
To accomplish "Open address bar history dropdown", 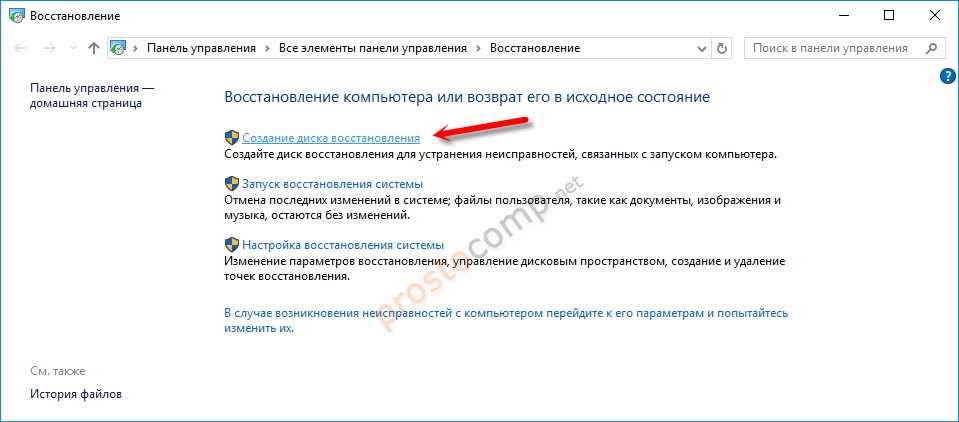I will 702,48.
